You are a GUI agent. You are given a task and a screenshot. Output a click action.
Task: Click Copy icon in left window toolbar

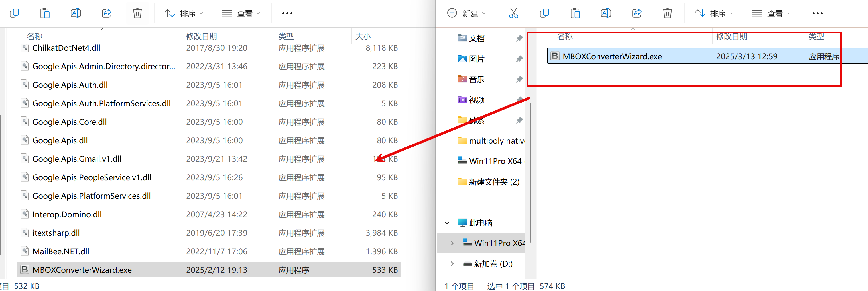click(14, 13)
